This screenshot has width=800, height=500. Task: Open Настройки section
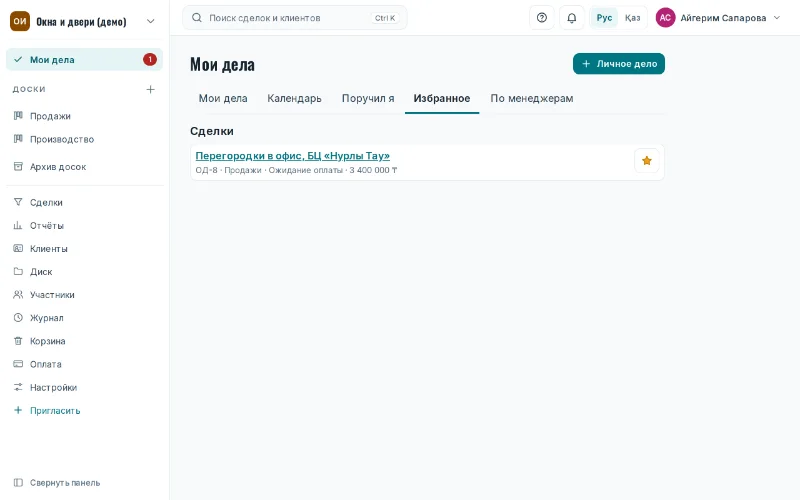pyautogui.click(x=84, y=387)
